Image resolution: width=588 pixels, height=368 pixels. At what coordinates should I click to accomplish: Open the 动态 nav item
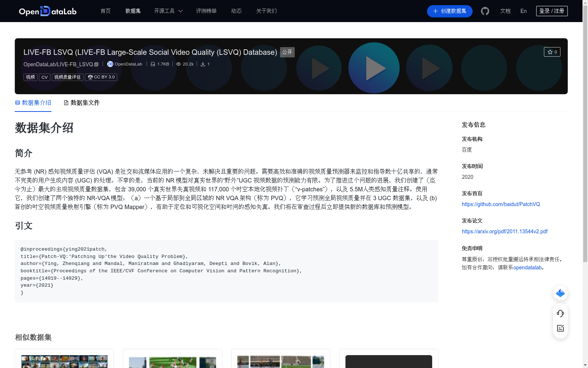click(236, 11)
